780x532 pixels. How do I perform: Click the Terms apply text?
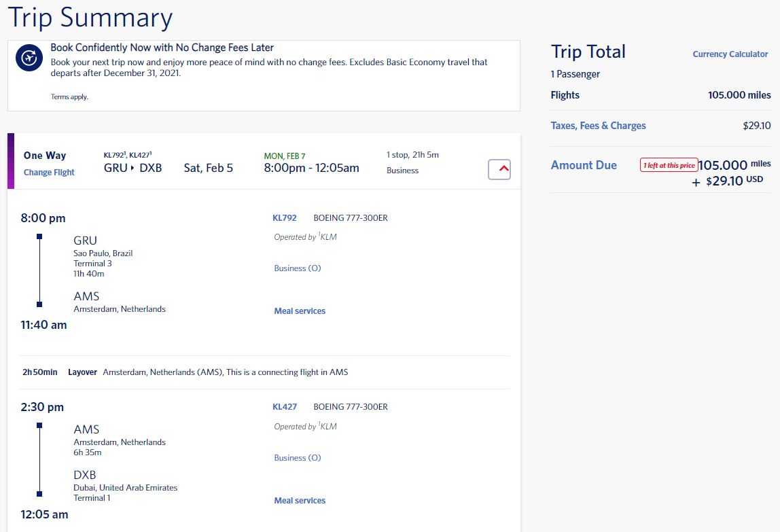point(69,96)
